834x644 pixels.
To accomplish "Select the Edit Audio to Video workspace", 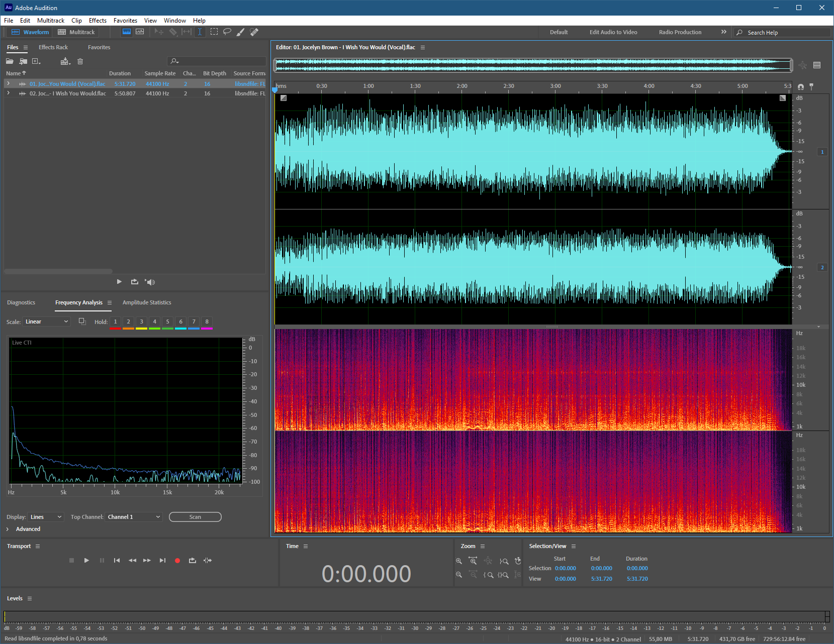I will click(613, 32).
